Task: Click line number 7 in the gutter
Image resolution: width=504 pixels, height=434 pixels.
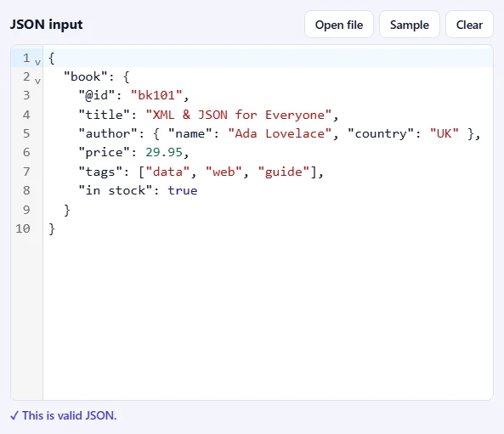Action: [x=26, y=172]
